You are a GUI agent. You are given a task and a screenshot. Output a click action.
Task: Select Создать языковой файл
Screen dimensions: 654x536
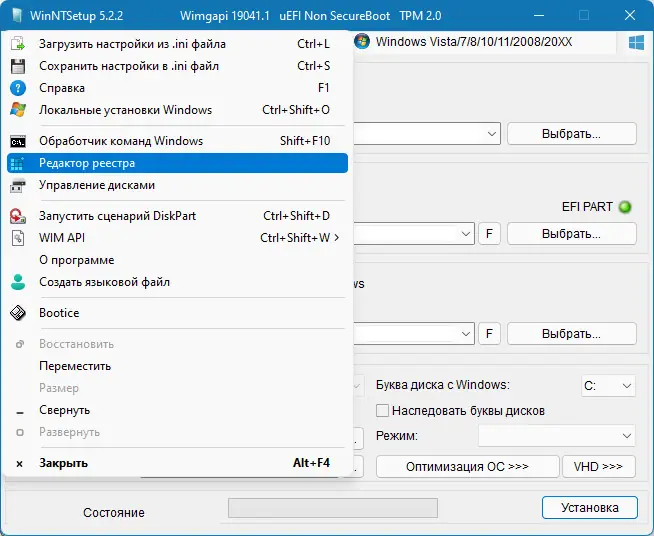(x=177, y=282)
